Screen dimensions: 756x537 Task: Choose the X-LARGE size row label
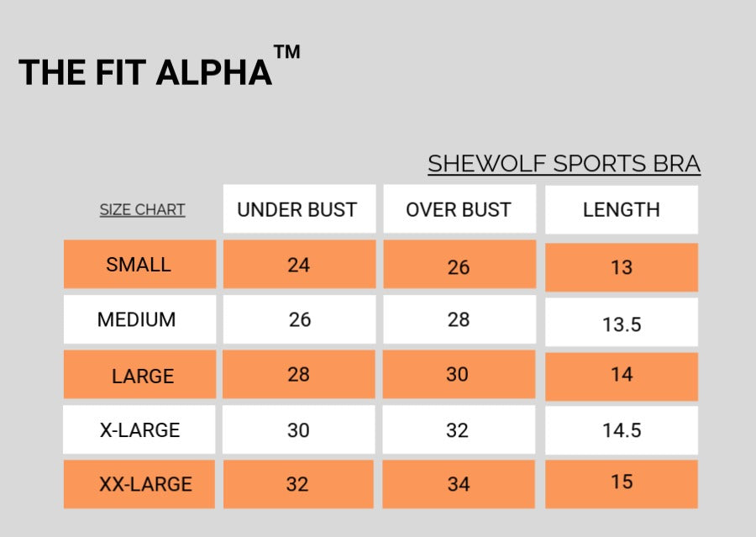139,430
